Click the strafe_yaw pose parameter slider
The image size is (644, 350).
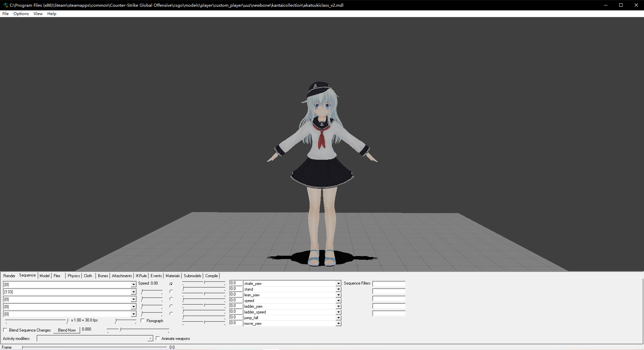click(204, 283)
